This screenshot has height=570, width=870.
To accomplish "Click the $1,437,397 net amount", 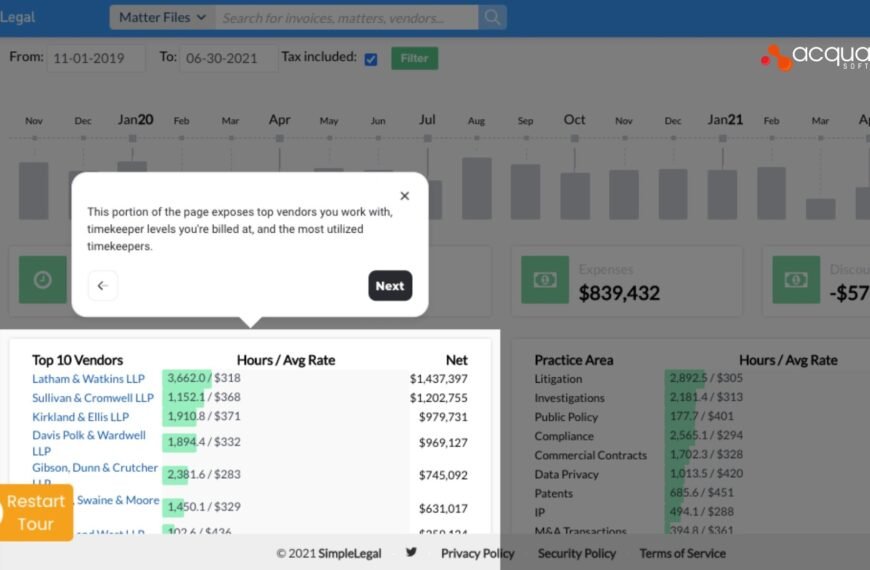I will click(438, 379).
